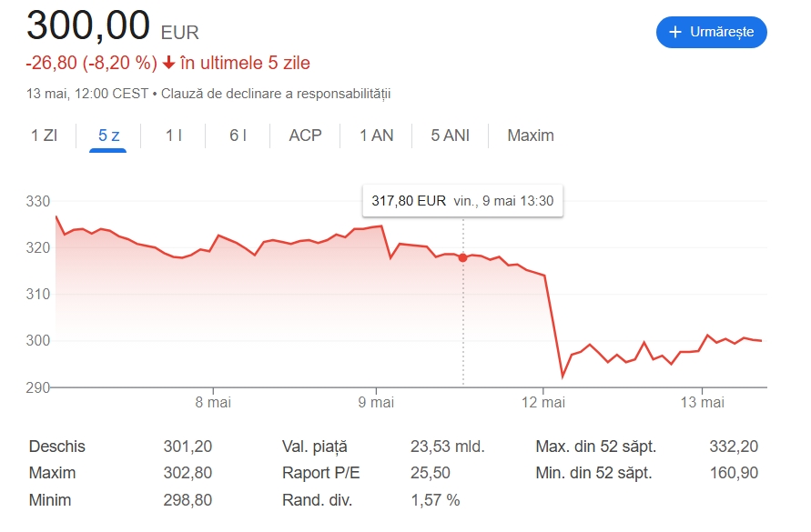The image size is (811, 532).
Task: Click the 8 mai date label on the axis
Action: 214,401
